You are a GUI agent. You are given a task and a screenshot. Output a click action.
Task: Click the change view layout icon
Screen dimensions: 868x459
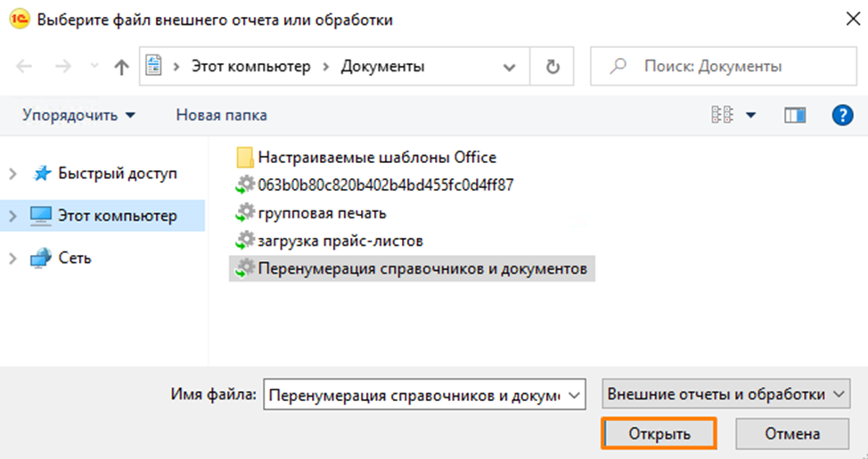pos(721,115)
